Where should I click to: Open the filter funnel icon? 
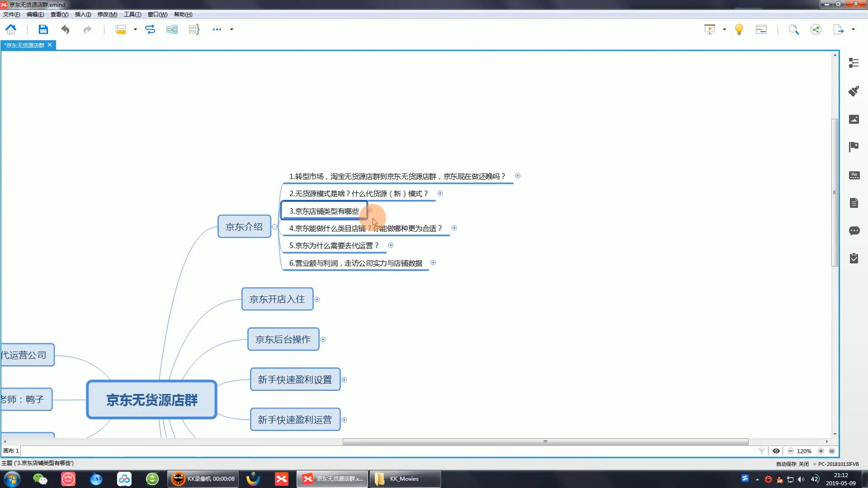(762, 451)
